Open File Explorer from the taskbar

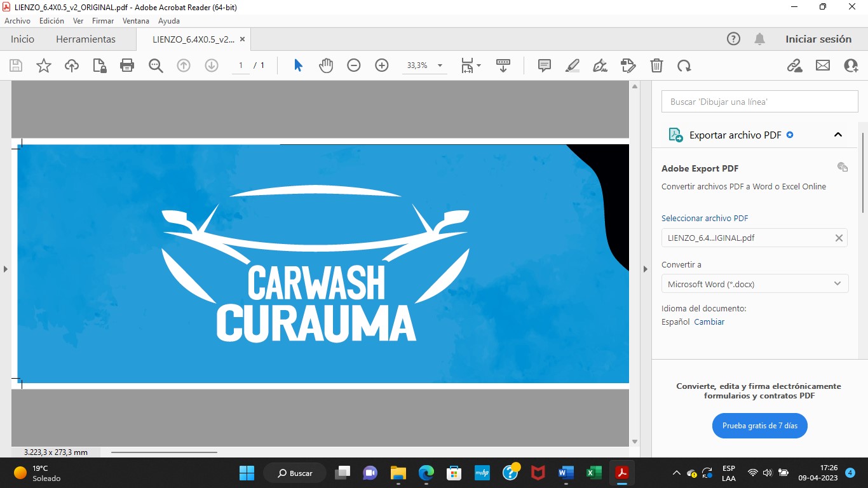tap(398, 473)
